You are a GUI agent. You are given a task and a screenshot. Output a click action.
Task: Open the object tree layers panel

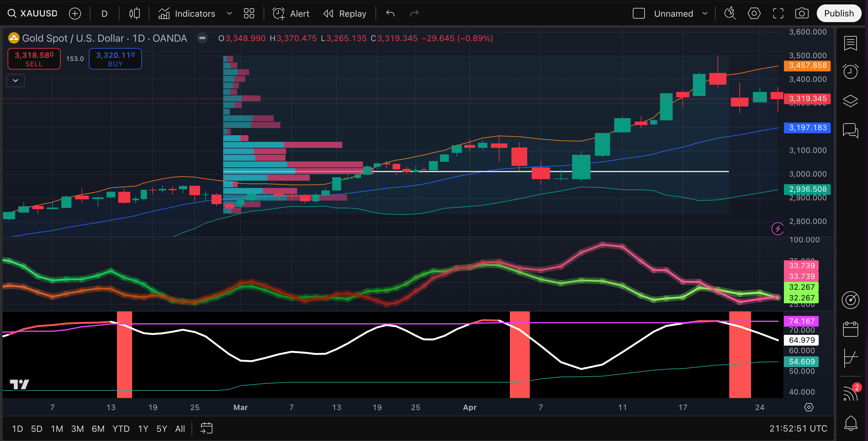click(x=851, y=101)
